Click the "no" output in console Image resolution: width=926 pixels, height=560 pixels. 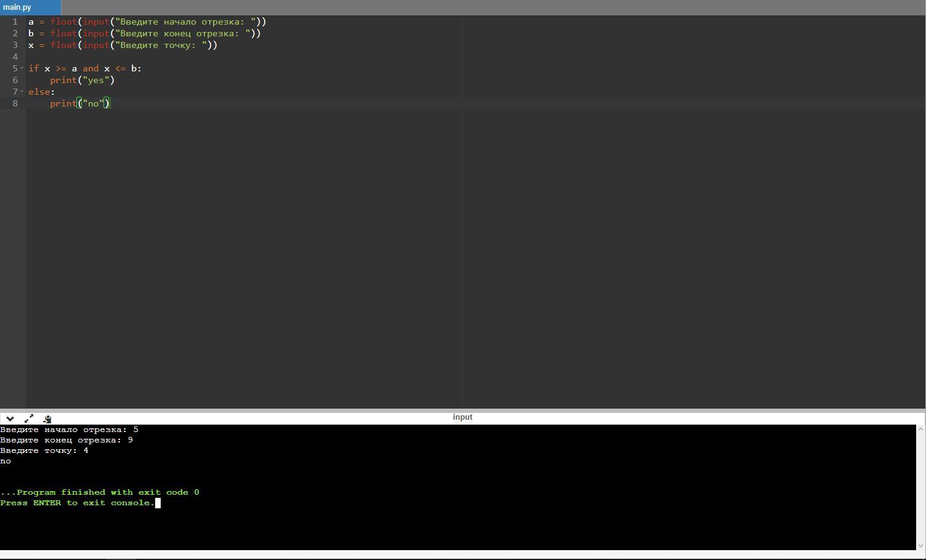point(6,461)
